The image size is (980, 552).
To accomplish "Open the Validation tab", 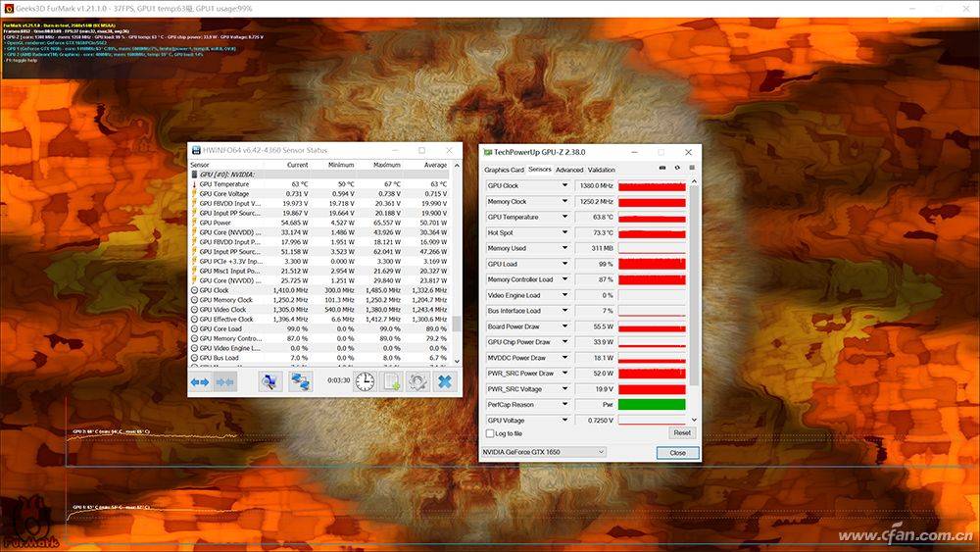I will tap(602, 170).
